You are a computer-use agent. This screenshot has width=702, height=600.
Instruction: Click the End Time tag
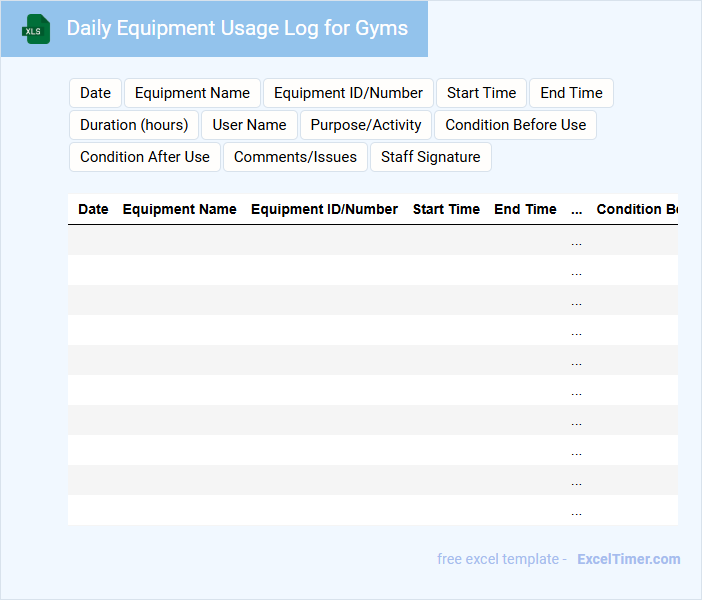click(571, 93)
